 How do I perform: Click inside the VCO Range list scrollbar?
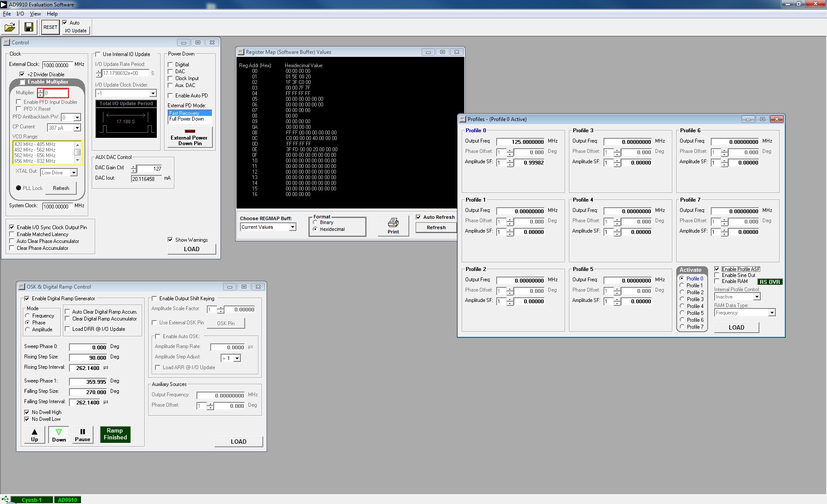[78, 152]
